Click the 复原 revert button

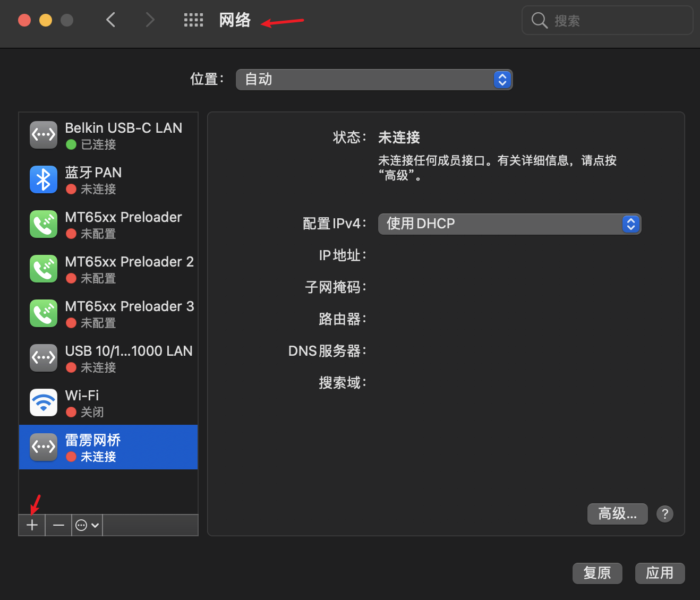tap(597, 573)
